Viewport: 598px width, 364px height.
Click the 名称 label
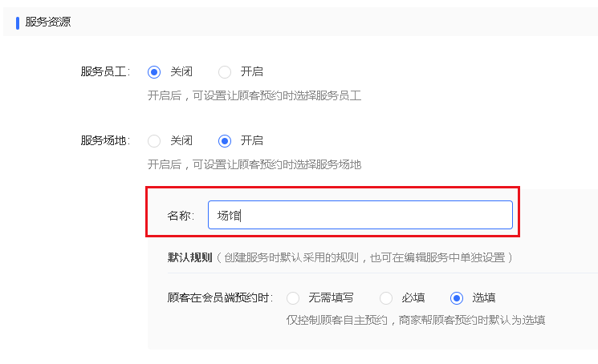[x=181, y=216]
